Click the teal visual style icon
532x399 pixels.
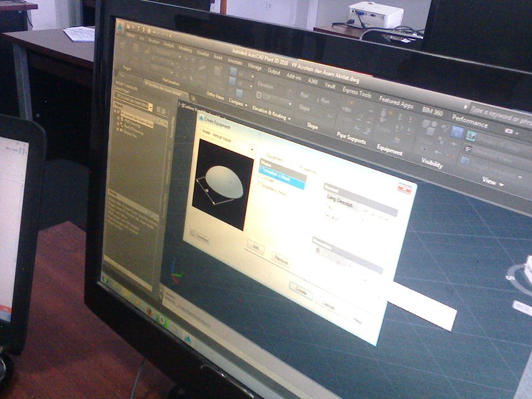coord(470,136)
